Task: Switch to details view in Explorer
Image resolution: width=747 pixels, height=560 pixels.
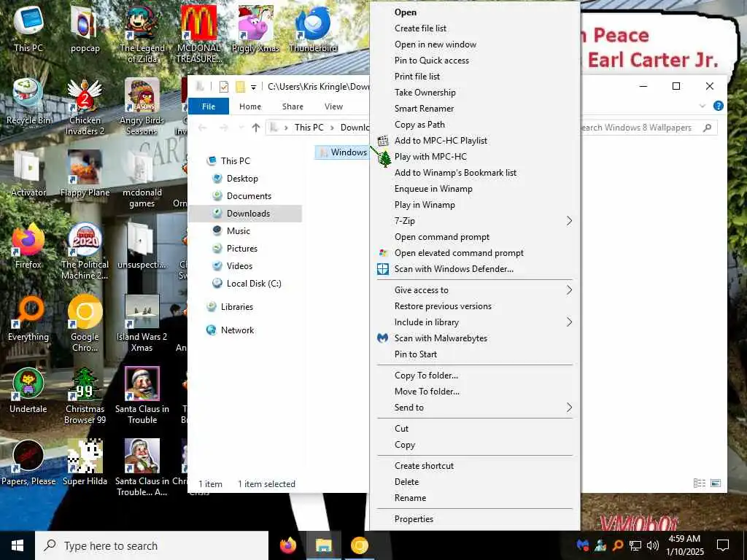Action: (x=700, y=483)
